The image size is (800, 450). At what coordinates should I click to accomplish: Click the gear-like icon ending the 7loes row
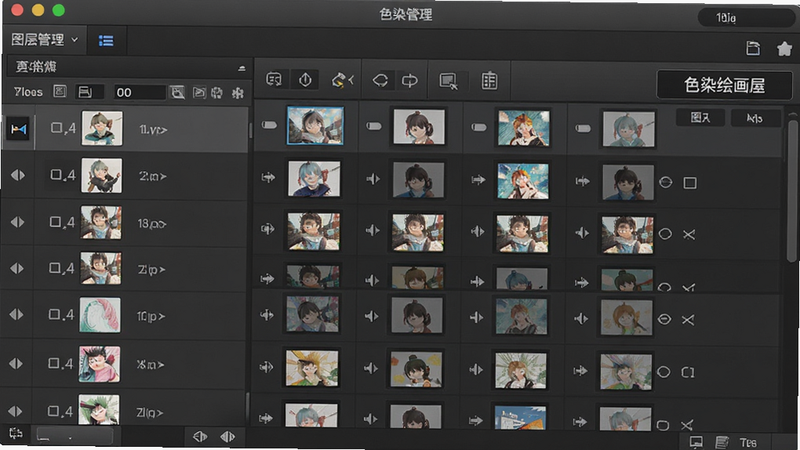click(x=238, y=93)
